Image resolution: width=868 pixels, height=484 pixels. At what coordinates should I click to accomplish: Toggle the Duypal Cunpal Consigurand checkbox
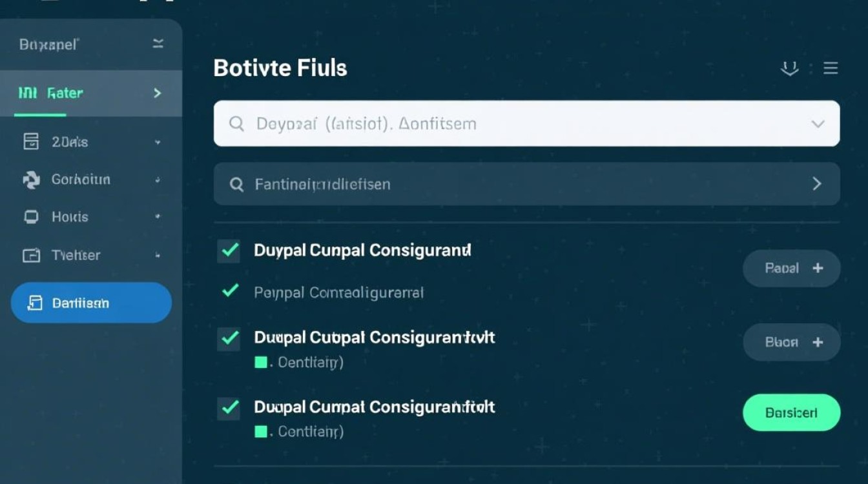click(x=229, y=250)
